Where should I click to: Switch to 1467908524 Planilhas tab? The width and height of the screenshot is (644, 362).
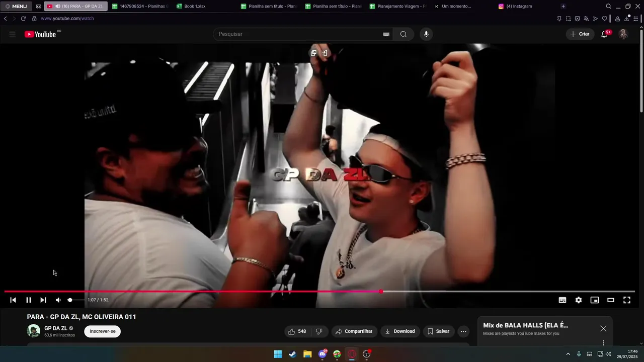pyautogui.click(x=140, y=7)
